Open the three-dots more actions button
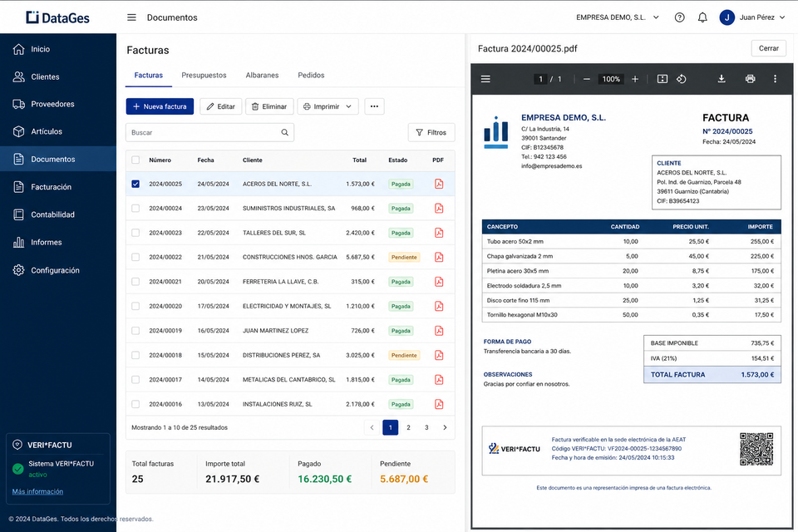This screenshot has height=532, width=798. 374,106
